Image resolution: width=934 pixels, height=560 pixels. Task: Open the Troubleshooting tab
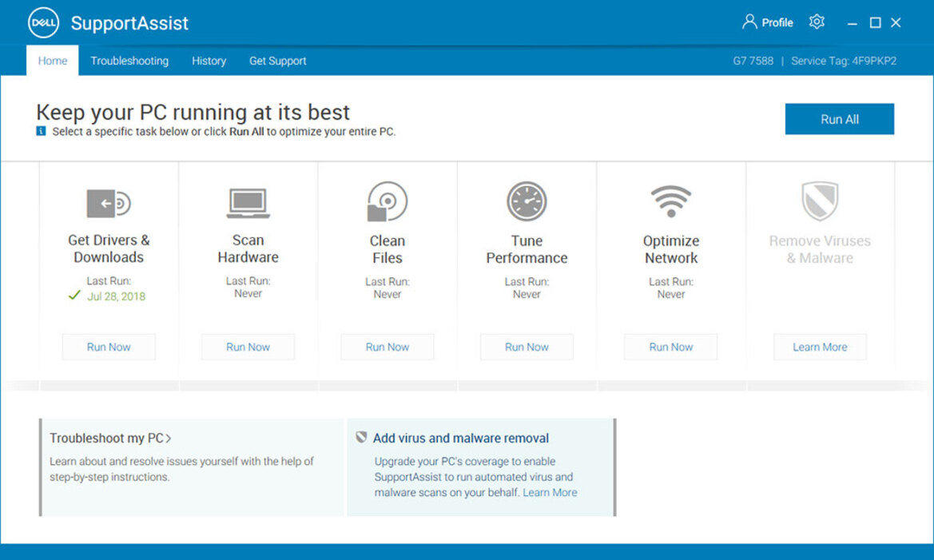tap(129, 61)
